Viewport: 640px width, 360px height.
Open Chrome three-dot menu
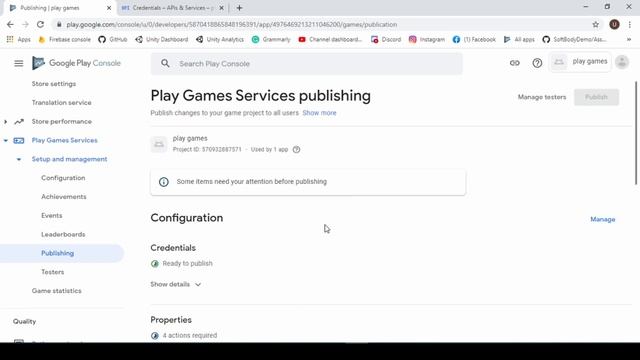click(630, 24)
